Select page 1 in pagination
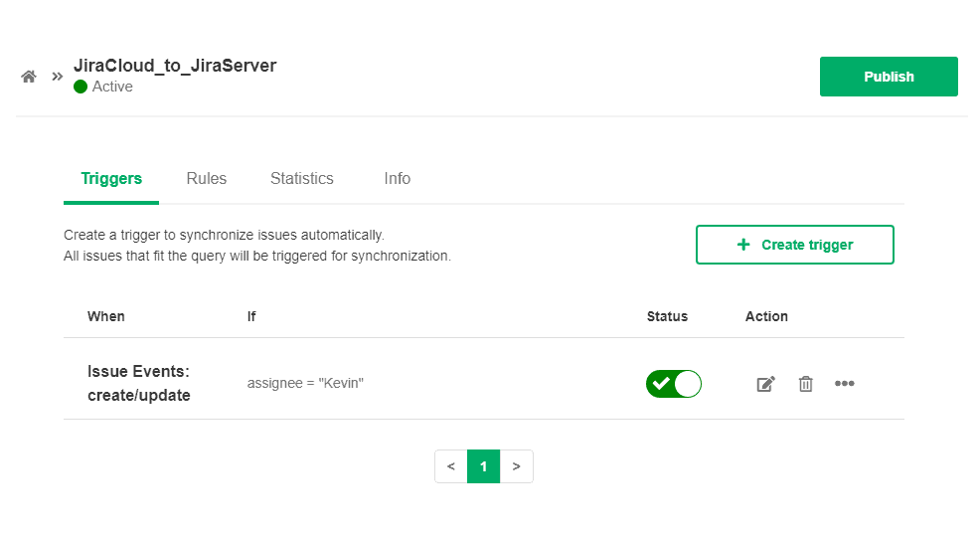This screenshot has height=538, width=980. (484, 466)
